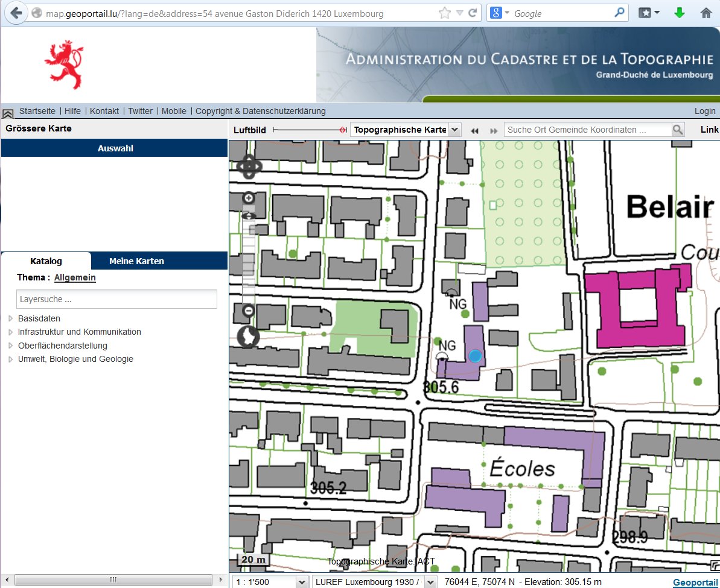
Task: Go to previous map view arrow
Action: [x=475, y=130]
